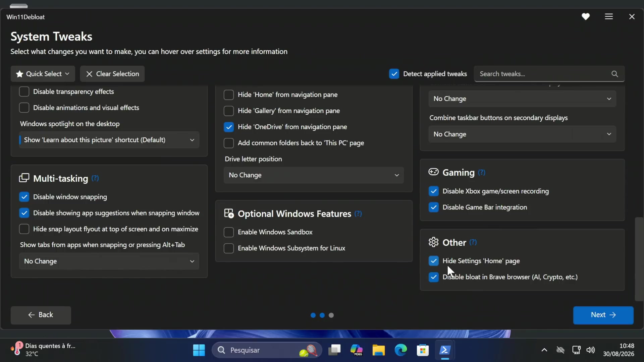Open clock and date 10:48 flyout
This screenshot has height=362, width=644.
click(619, 350)
